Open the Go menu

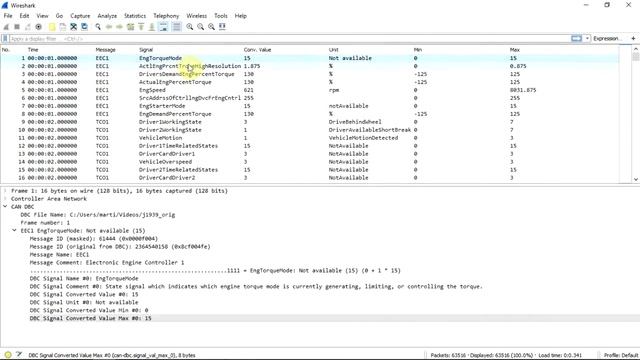[x=60, y=16]
